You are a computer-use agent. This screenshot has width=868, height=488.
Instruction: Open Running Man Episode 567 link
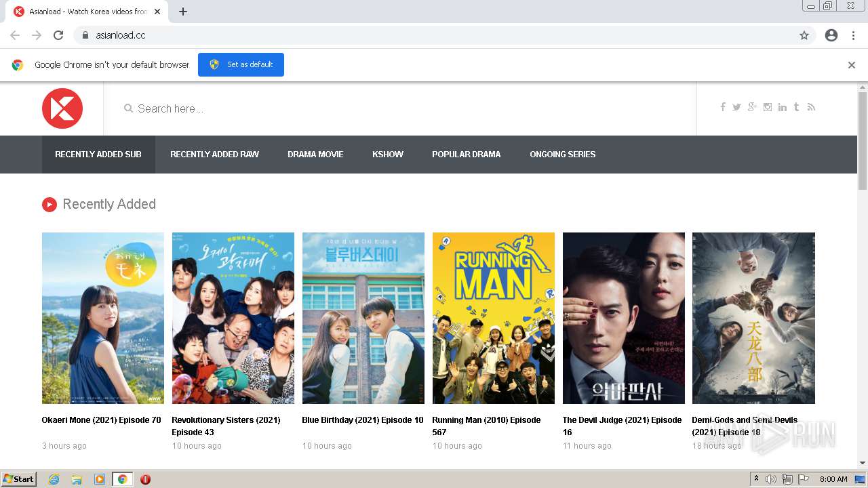pos(487,426)
